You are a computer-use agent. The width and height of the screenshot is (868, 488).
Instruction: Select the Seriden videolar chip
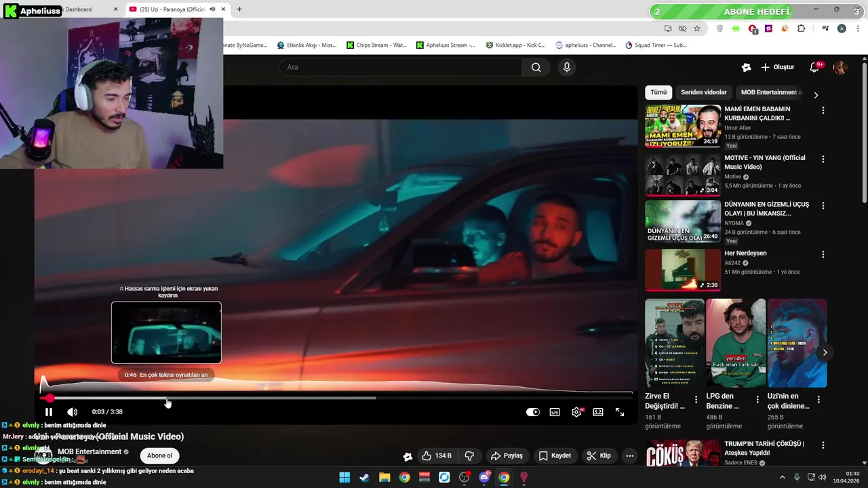(704, 92)
